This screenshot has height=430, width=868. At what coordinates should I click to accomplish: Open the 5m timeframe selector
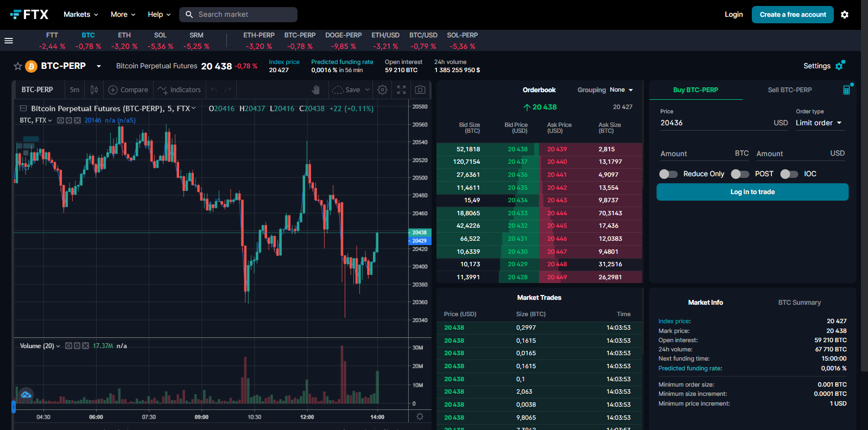tap(74, 90)
